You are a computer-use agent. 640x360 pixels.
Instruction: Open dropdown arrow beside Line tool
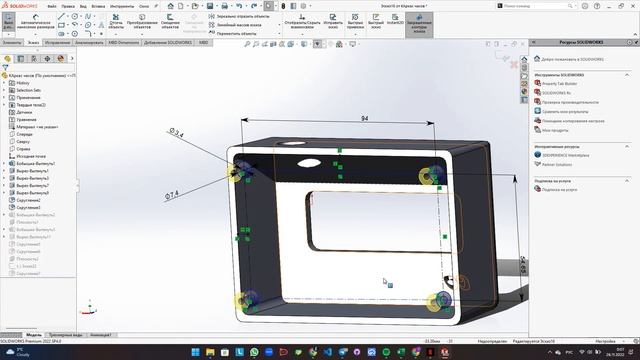point(67,16)
